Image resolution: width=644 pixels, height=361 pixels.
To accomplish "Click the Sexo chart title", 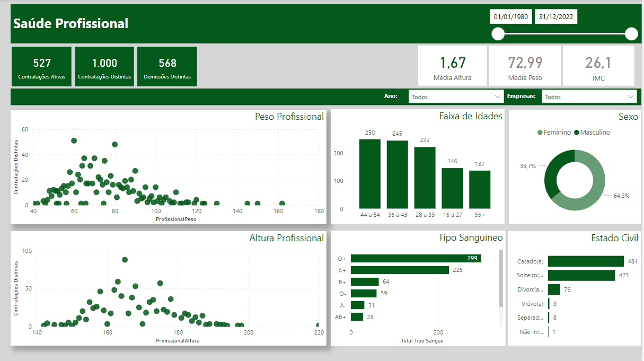I will [x=628, y=116].
